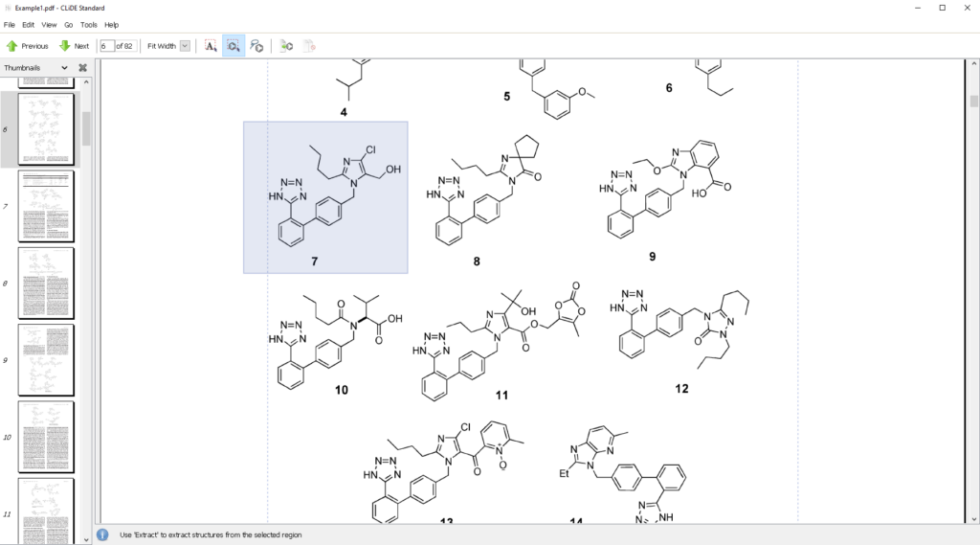Select page 7 thumbnail

point(46,206)
